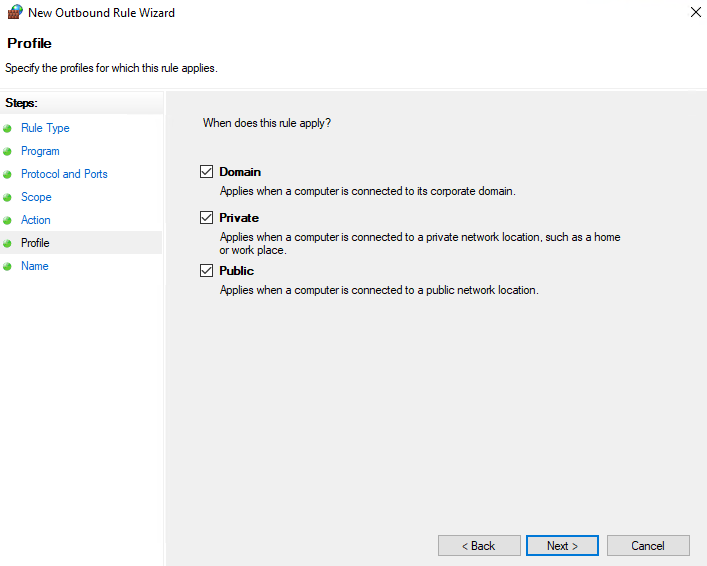Toggle the Private profile checkbox
Image resolution: width=707 pixels, height=566 pixels.
pyautogui.click(x=207, y=218)
